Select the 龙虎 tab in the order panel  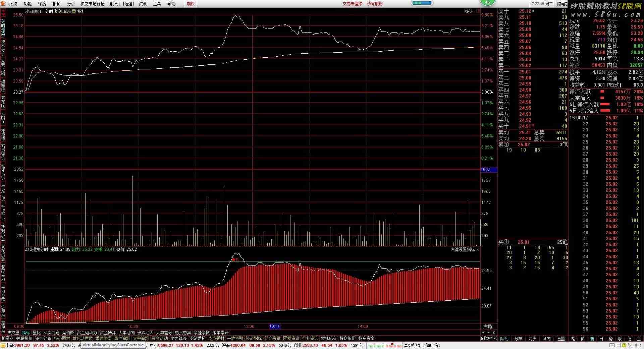coord(533,339)
